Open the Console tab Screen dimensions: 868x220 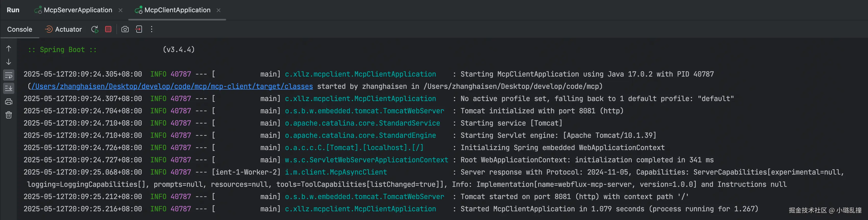20,29
